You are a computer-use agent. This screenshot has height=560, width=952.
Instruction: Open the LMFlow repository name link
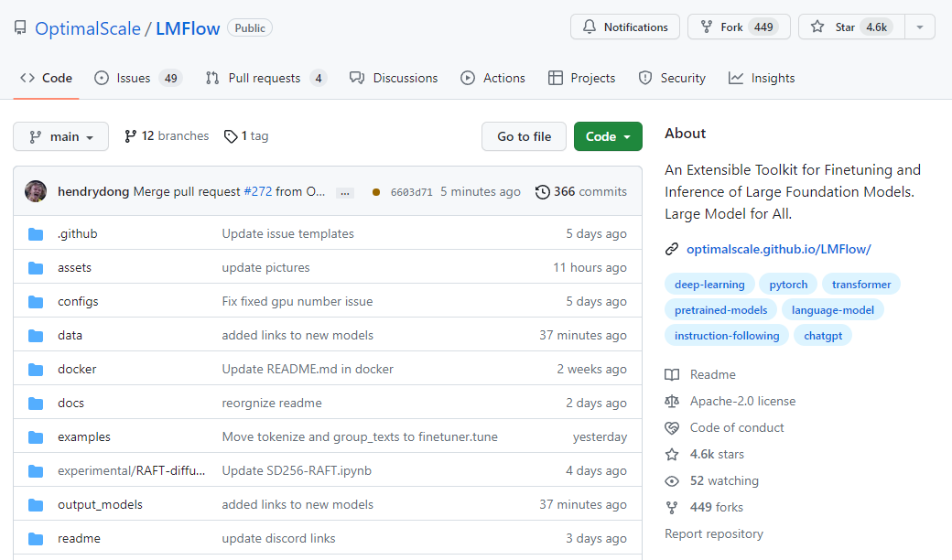(x=188, y=28)
